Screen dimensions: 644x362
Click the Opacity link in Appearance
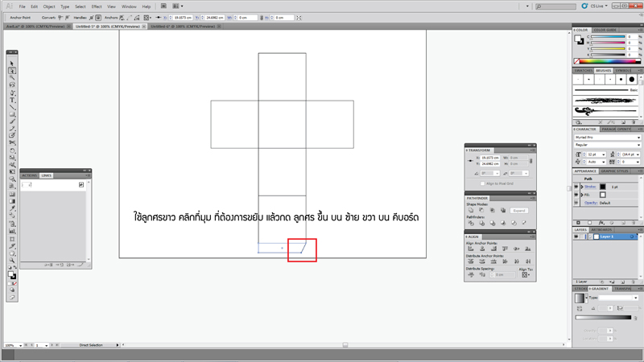591,203
